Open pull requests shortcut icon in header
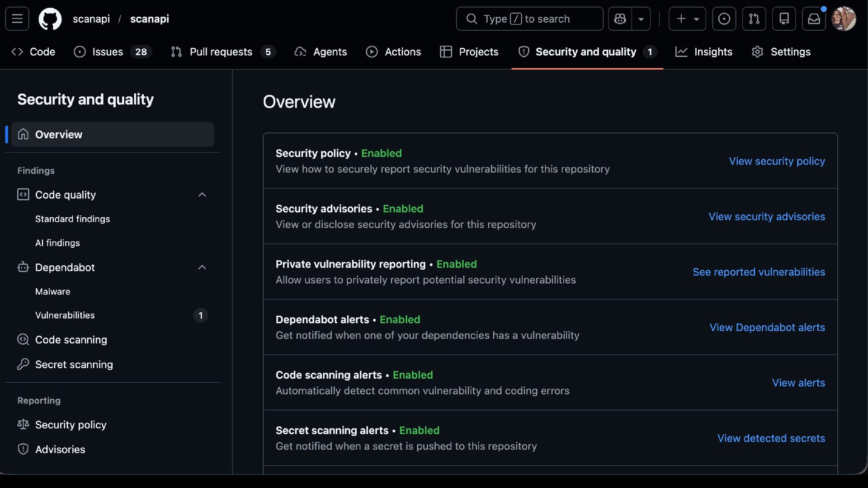868x488 pixels. click(x=754, y=19)
